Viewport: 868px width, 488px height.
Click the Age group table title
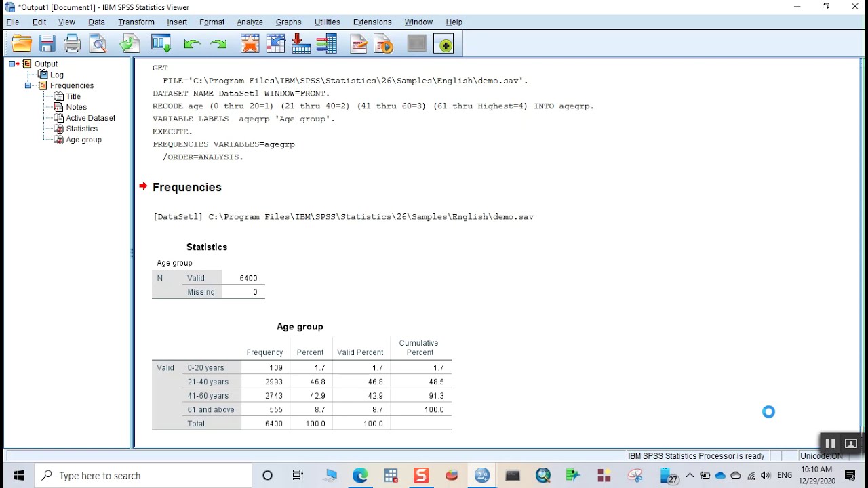[x=300, y=327]
